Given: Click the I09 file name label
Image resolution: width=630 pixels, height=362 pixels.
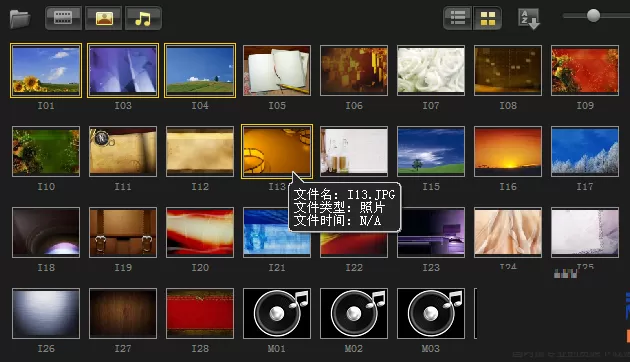Looking at the screenshot, I should [585, 106].
